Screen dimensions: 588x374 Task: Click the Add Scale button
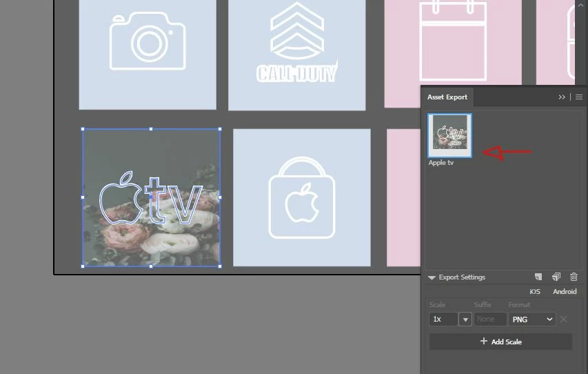(500, 342)
